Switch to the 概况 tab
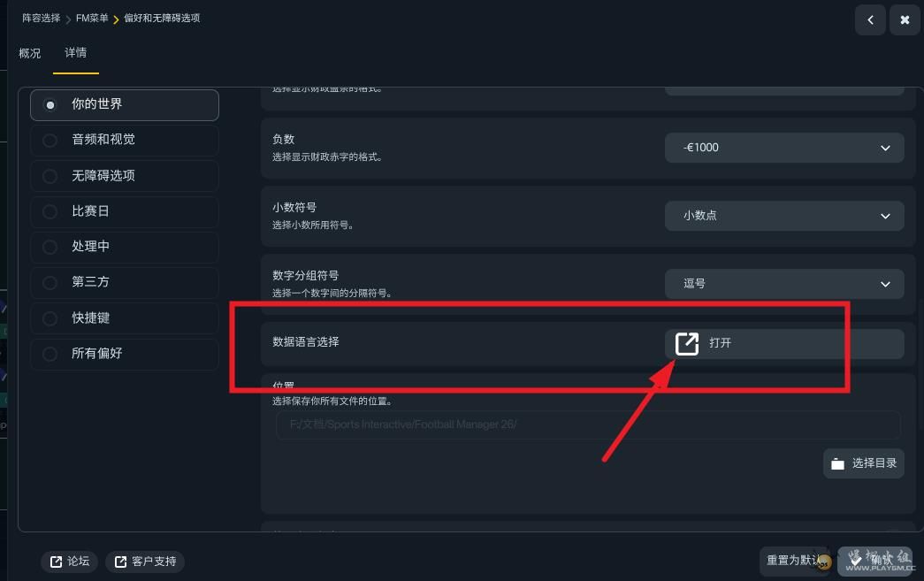Image resolution: width=924 pixels, height=581 pixels. click(x=29, y=54)
